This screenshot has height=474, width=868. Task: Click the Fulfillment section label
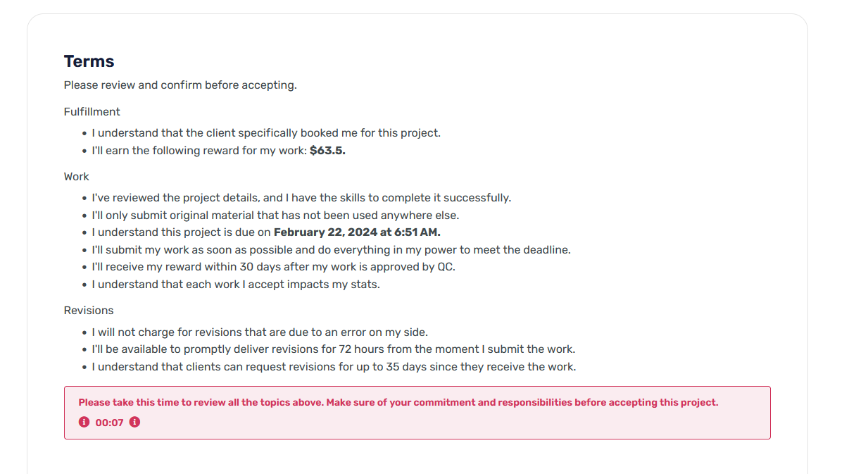(x=92, y=112)
